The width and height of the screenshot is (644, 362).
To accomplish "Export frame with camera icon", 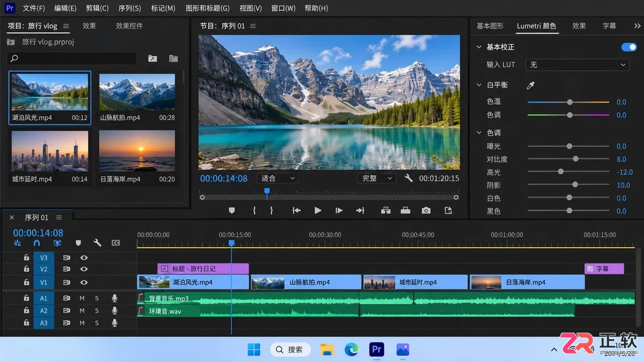I will pyautogui.click(x=426, y=210).
